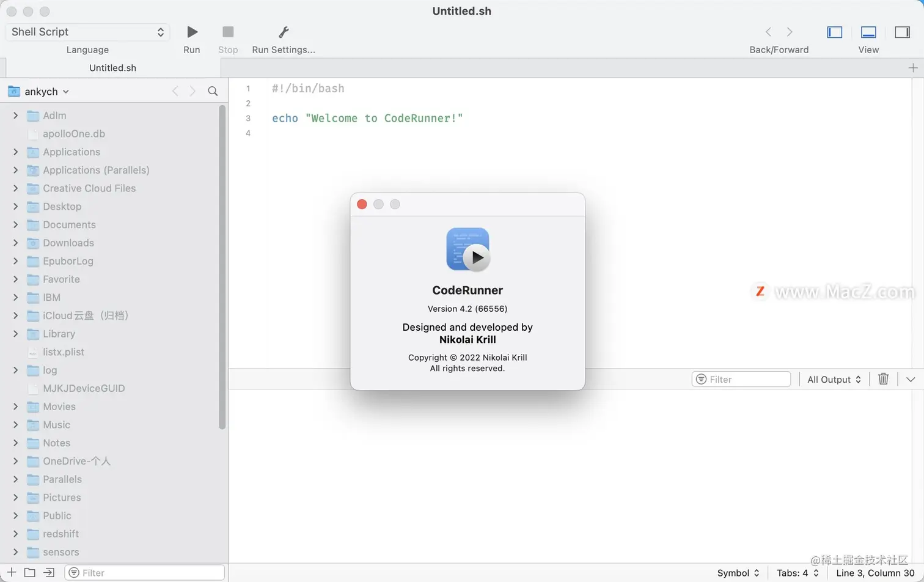Select the IBM folder row
The image size is (924, 582).
[110, 297]
